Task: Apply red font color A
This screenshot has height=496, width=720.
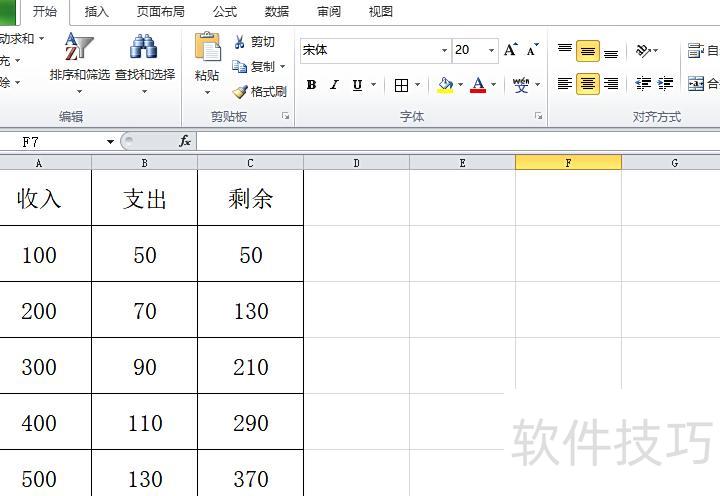Action: click(x=478, y=85)
